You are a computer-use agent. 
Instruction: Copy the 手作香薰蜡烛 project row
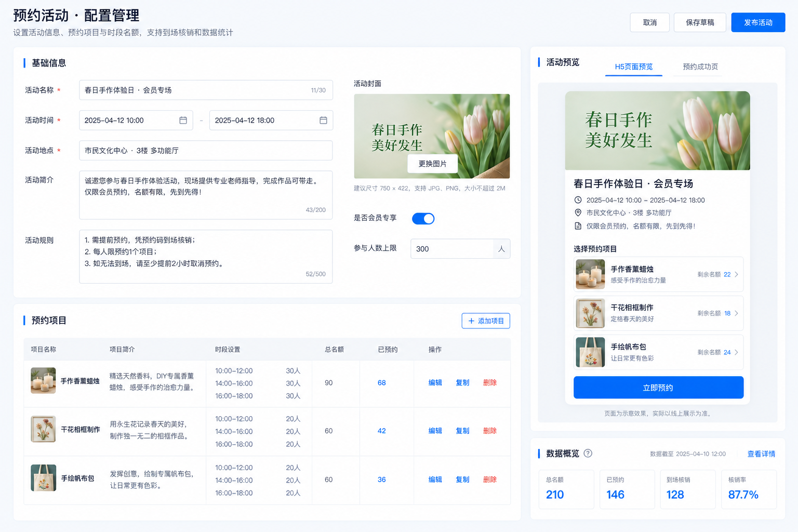[462, 383]
